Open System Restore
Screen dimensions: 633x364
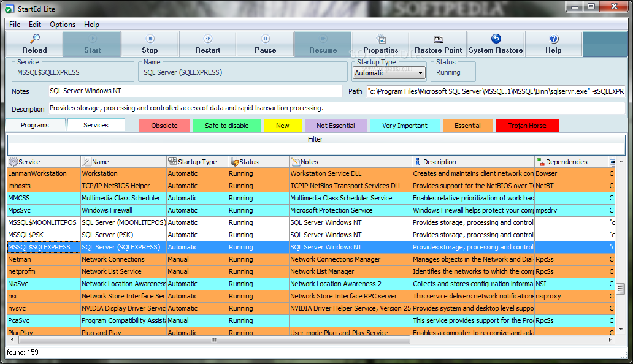496,44
